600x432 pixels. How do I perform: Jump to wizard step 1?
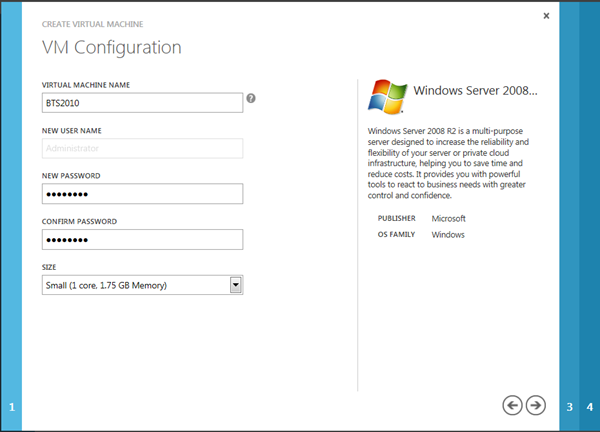12,407
